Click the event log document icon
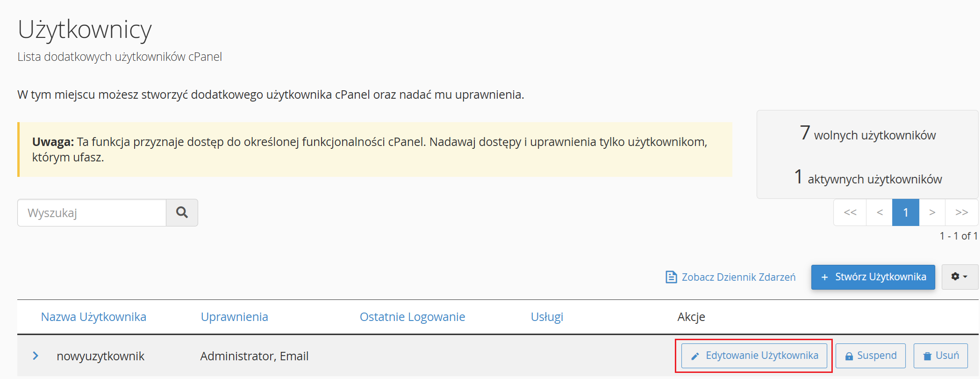The height and width of the screenshot is (379, 980). pyautogui.click(x=671, y=277)
